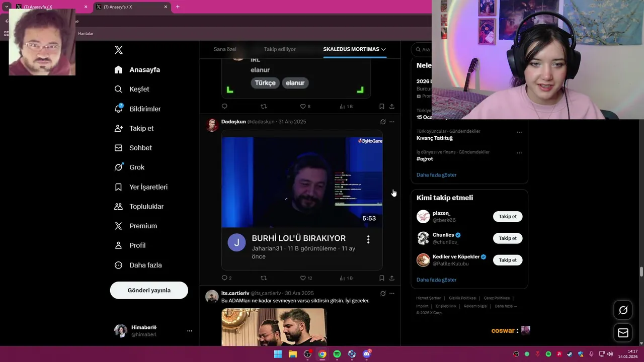Image resolution: width=644 pixels, height=362 pixels.
Task: Open more options on Dadaşkun's post
Action: pyautogui.click(x=392, y=122)
